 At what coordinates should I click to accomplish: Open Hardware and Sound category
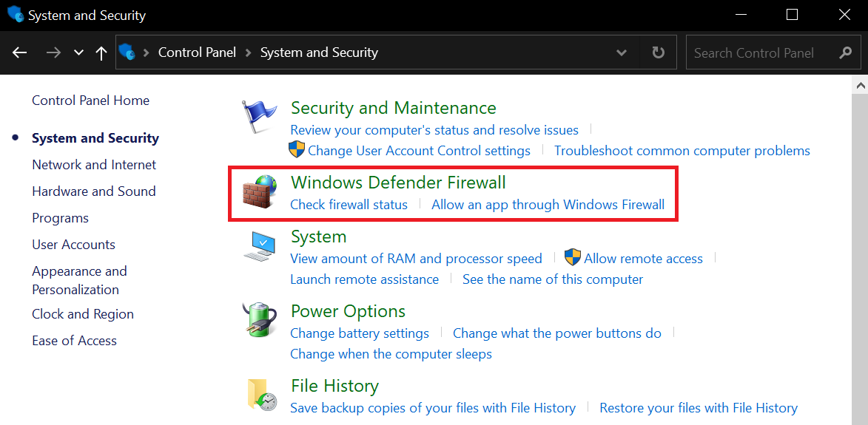click(x=94, y=191)
